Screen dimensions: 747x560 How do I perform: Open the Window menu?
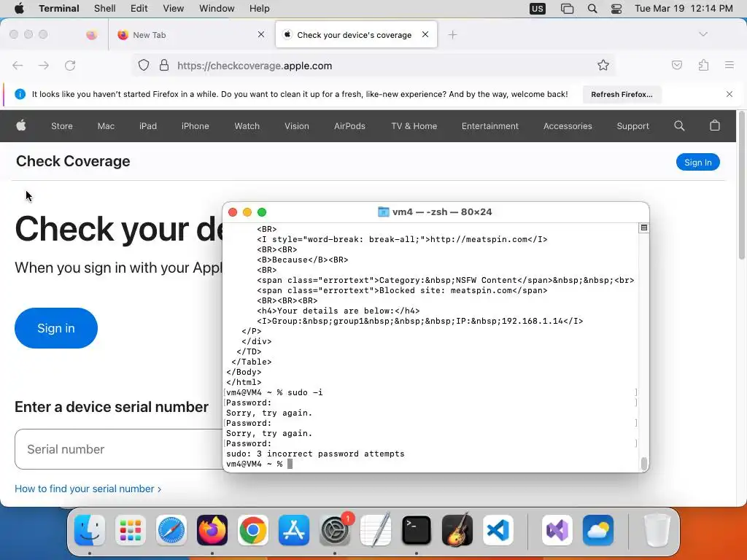(216, 8)
